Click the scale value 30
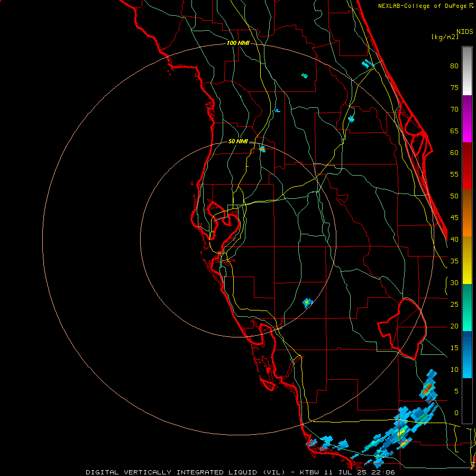 pos(454,283)
